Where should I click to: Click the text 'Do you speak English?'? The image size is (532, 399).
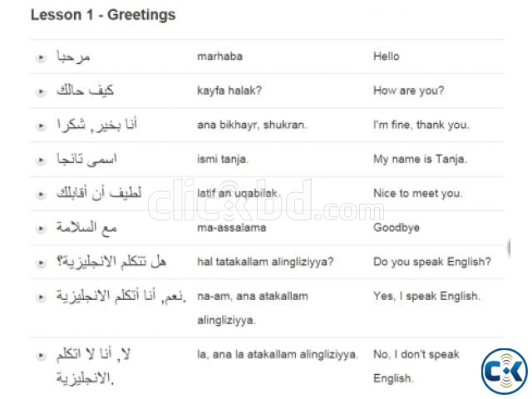pyautogui.click(x=432, y=262)
